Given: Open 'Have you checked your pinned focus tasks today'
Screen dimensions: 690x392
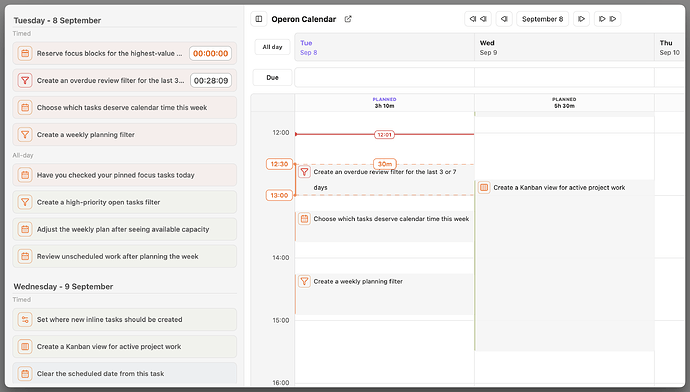Looking at the screenshot, I should pos(116,175).
